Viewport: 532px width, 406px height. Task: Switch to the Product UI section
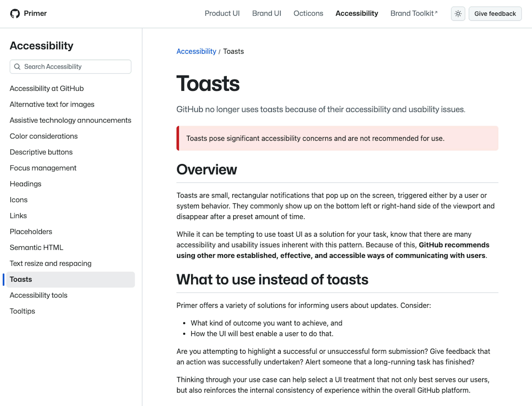[222, 14]
